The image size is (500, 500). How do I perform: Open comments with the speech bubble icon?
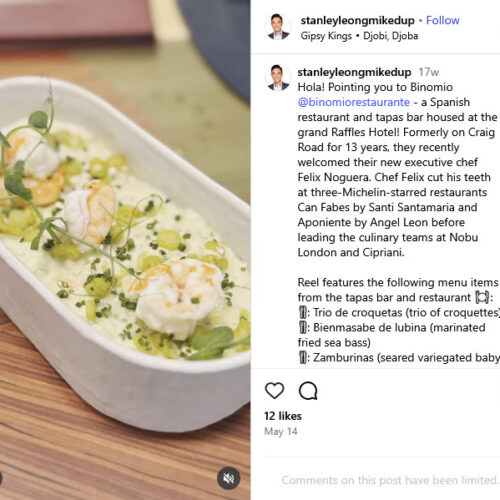tap(308, 390)
